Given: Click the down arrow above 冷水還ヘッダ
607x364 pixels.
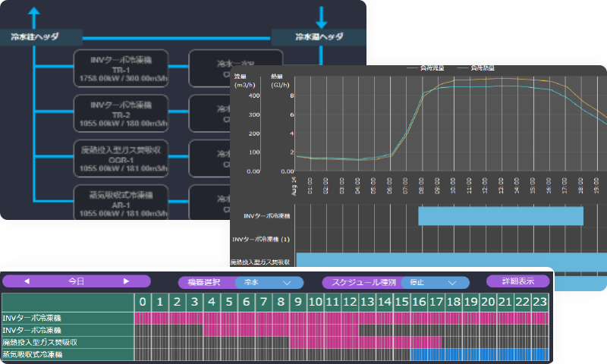Looking at the screenshot, I should coord(322,15).
